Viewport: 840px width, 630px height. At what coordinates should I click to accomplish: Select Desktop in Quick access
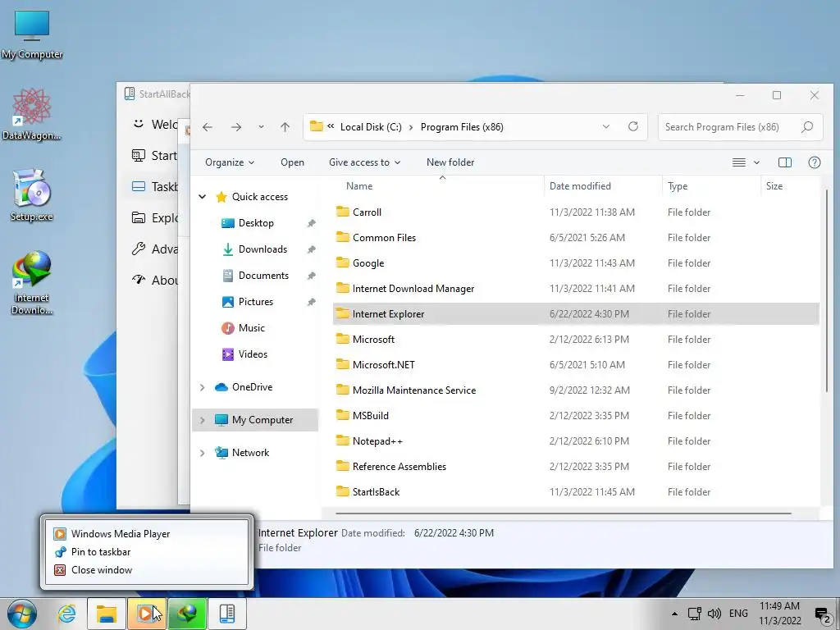click(x=256, y=223)
